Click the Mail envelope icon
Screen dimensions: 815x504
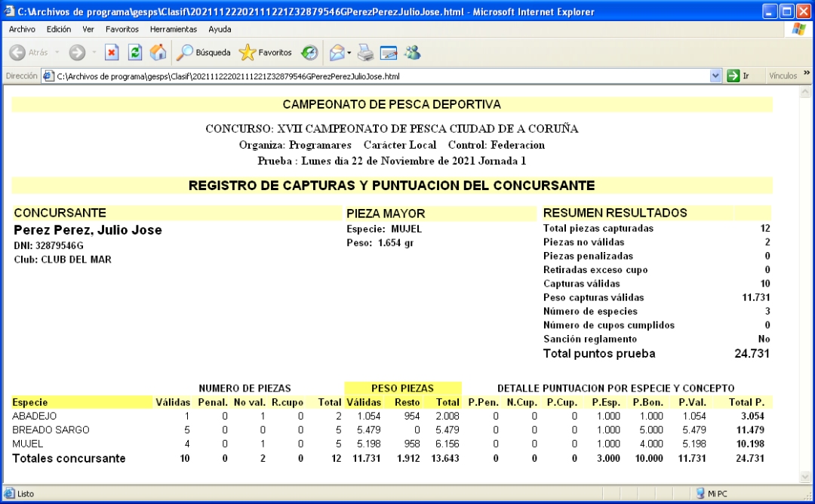(337, 53)
